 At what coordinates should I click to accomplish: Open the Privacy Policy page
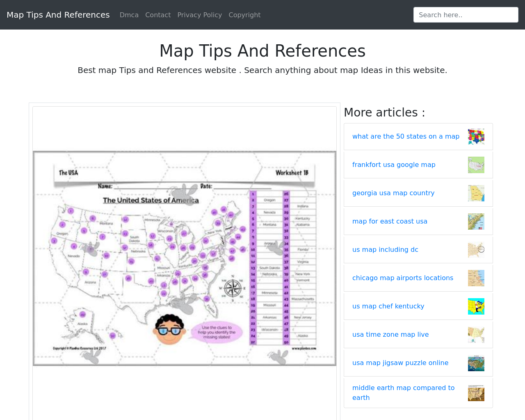click(x=200, y=15)
